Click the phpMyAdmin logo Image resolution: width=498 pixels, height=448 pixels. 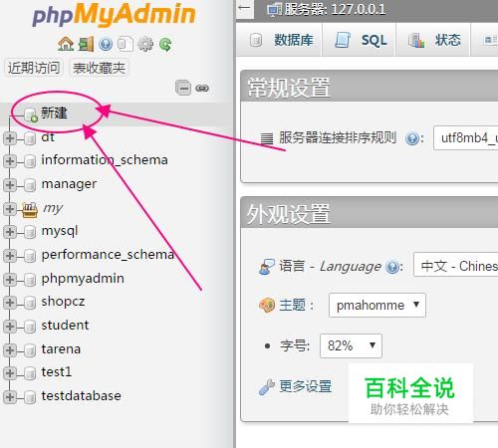(114, 15)
